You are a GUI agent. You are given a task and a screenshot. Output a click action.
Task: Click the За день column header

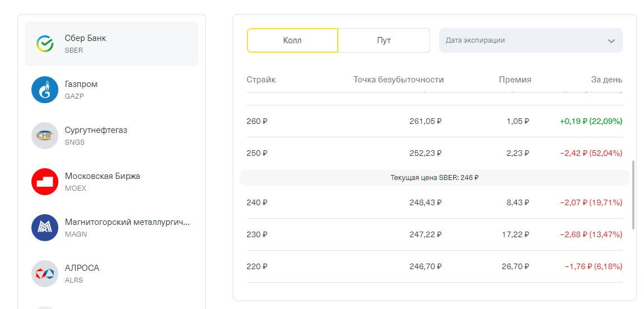[606, 80]
